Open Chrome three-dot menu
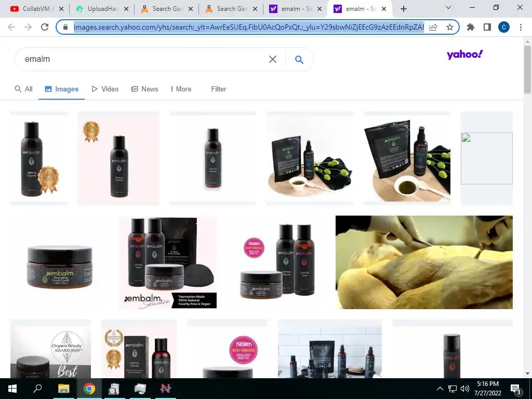The width and height of the screenshot is (532, 399). coord(521,27)
